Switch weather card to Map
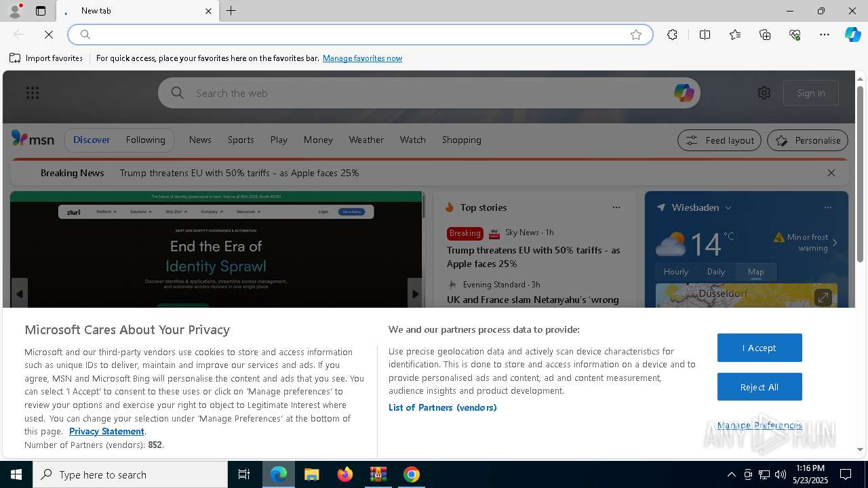 (x=755, y=271)
